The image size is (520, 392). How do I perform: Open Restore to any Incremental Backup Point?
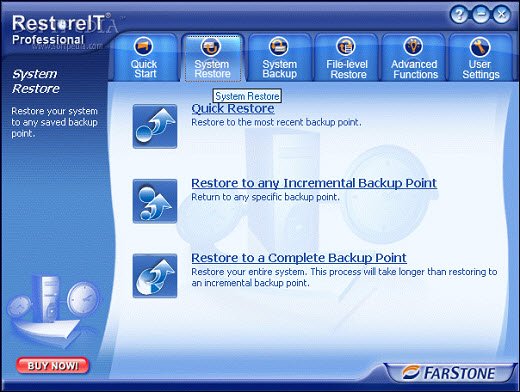pyautogui.click(x=314, y=183)
